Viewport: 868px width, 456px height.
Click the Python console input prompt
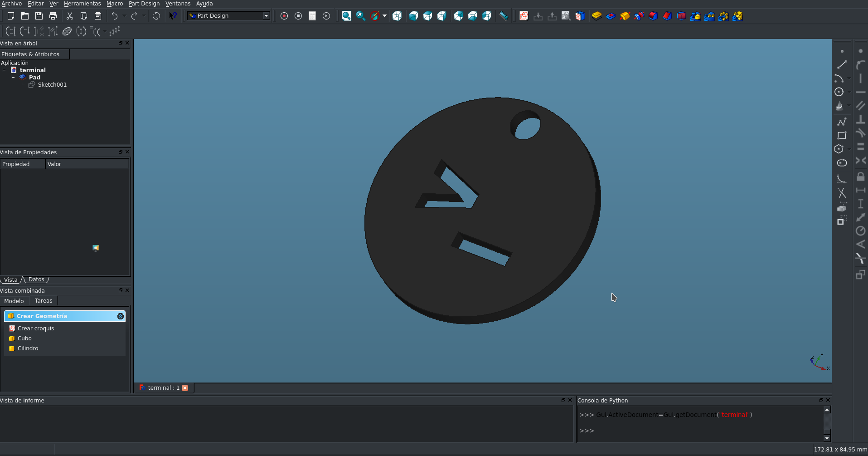[x=587, y=431]
